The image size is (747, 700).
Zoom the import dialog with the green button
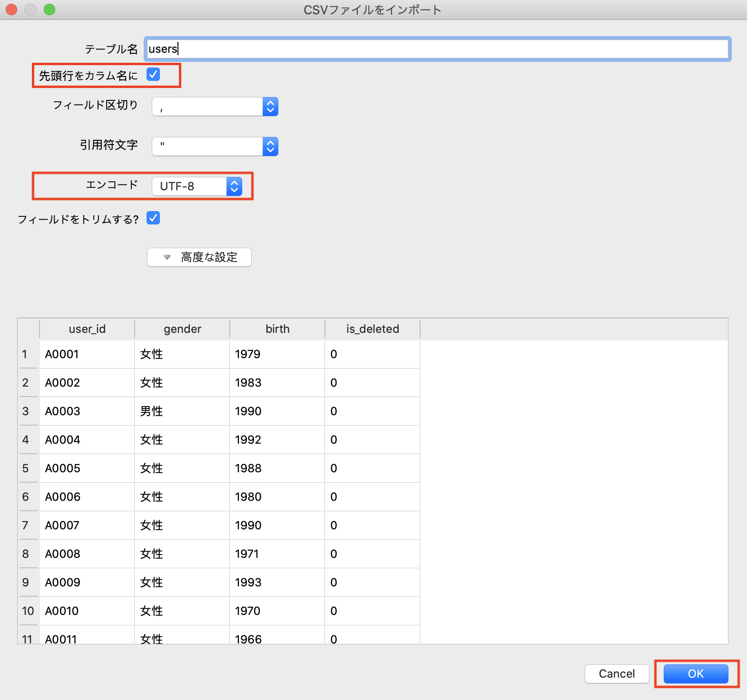tap(49, 10)
